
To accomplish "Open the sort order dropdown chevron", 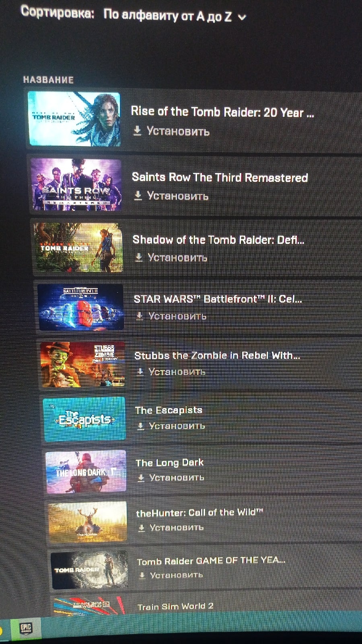I will (242, 17).
